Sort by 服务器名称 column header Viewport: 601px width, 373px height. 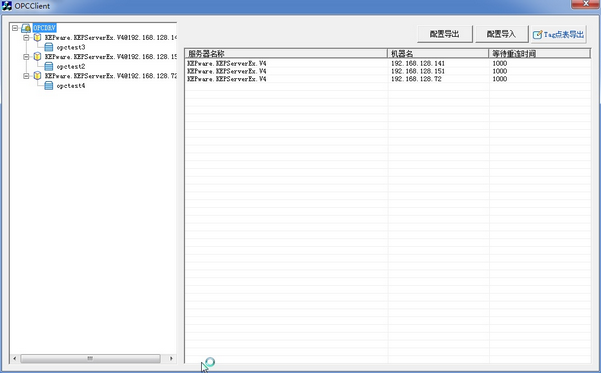tap(286, 53)
